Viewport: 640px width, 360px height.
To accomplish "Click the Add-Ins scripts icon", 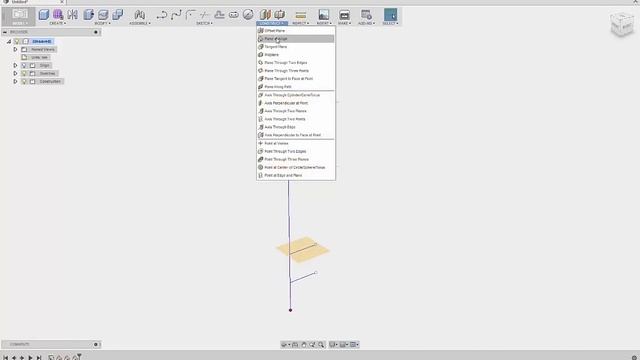I will pos(366,15).
